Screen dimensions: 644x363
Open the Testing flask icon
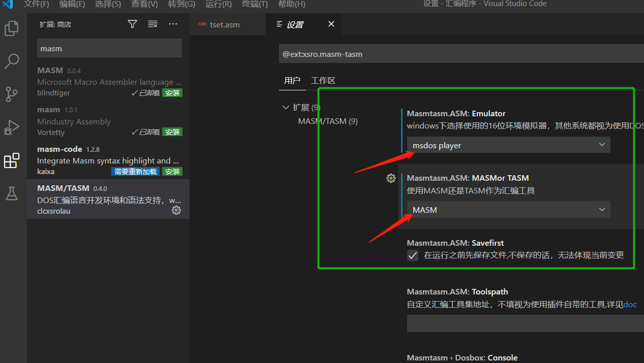pyautogui.click(x=11, y=193)
